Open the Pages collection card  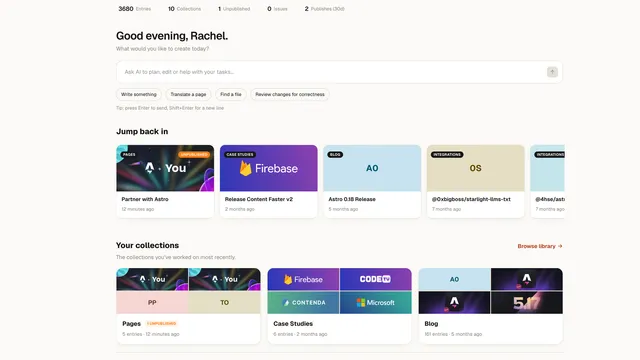point(188,306)
